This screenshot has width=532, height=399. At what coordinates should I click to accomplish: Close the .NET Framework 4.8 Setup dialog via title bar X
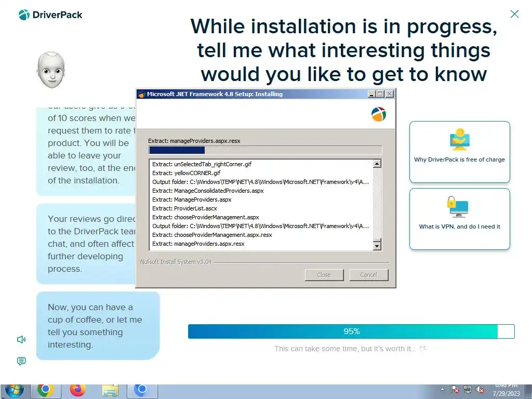click(x=390, y=94)
